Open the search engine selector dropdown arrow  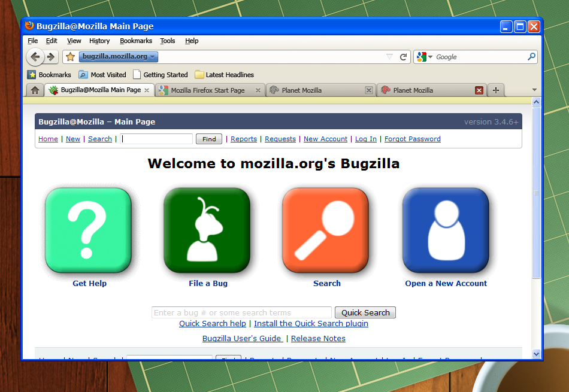tap(431, 57)
